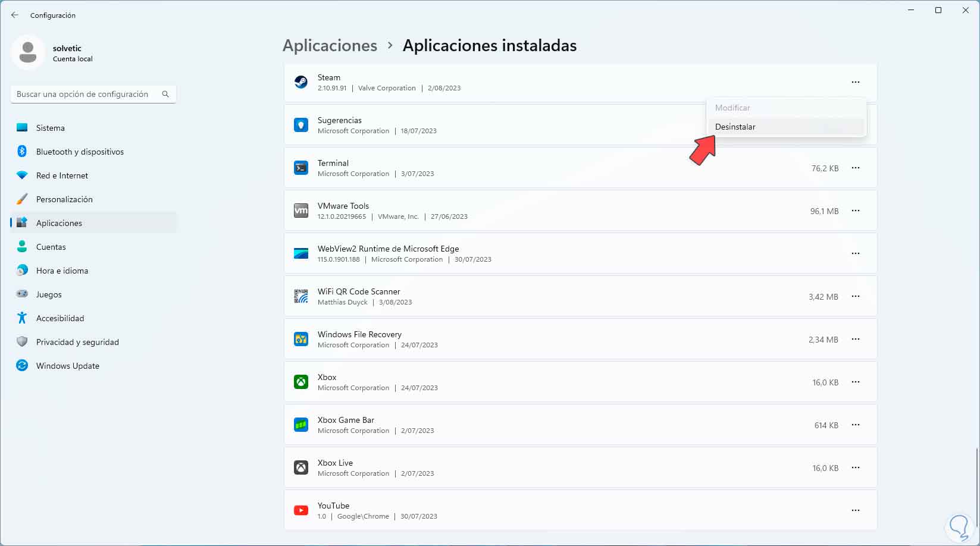Click the 614 KB size value

(x=826, y=425)
